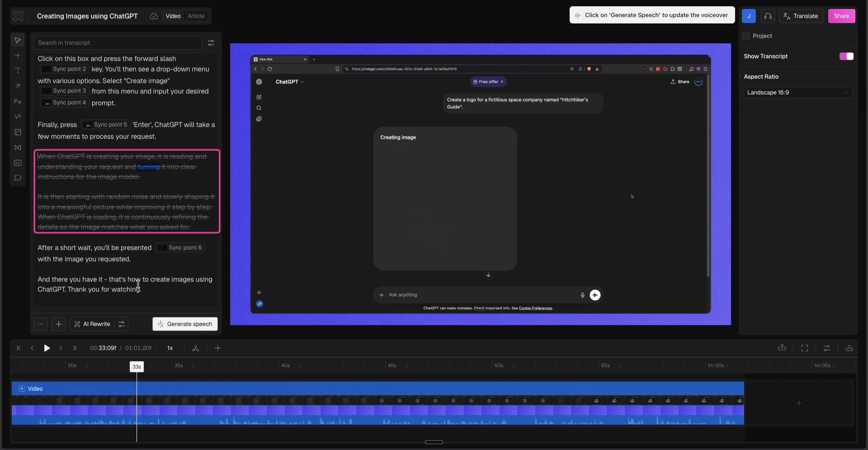Open the Landscape 16:9 aspect ratio dropdown
The width and height of the screenshot is (868, 450).
tap(798, 93)
